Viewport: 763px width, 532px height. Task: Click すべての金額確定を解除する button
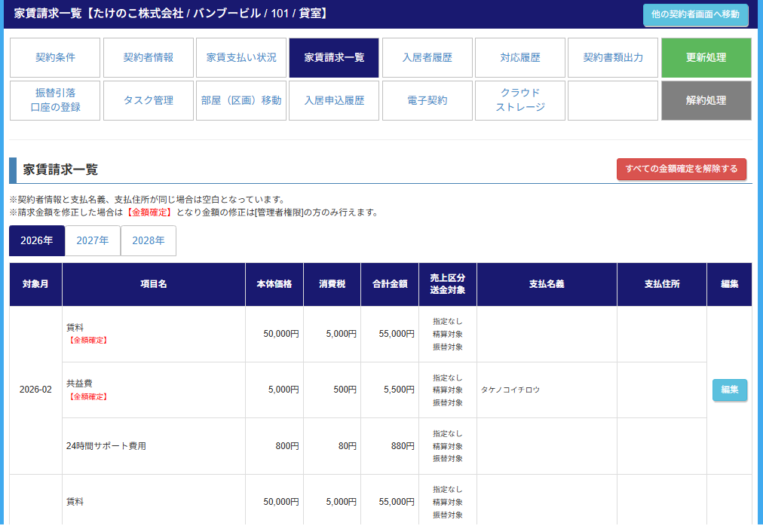pos(682,169)
